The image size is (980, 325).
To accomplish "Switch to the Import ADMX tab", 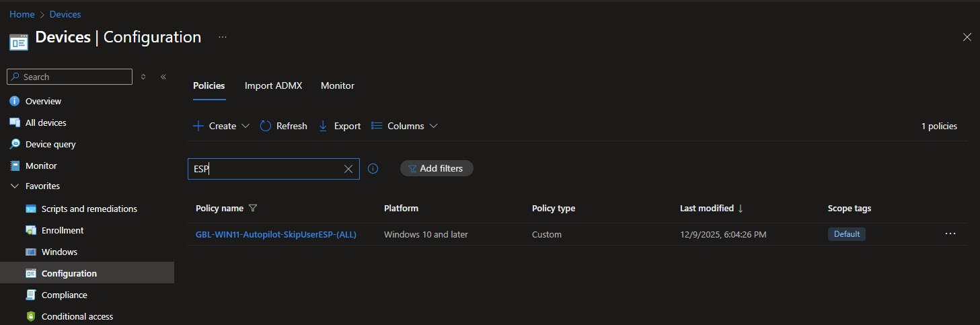I will pyautogui.click(x=273, y=86).
